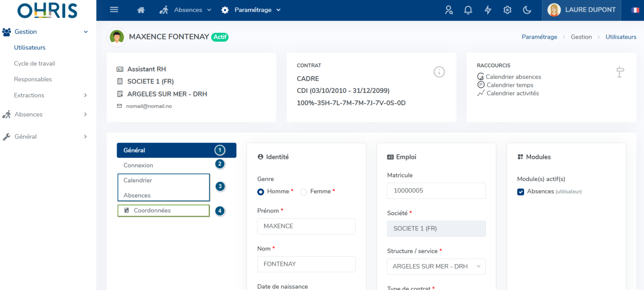Open Calendrier absences shortcut link

pyautogui.click(x=513, y=77)
